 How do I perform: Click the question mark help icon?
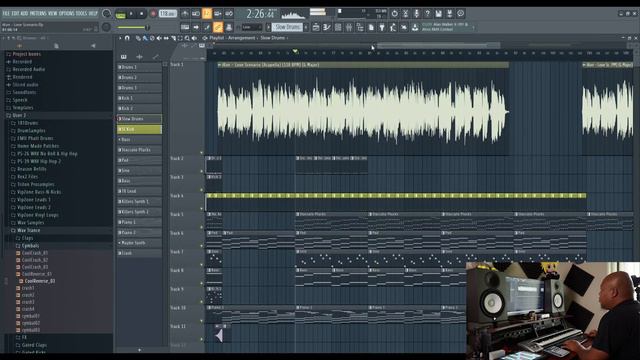(x=427, y=13)
